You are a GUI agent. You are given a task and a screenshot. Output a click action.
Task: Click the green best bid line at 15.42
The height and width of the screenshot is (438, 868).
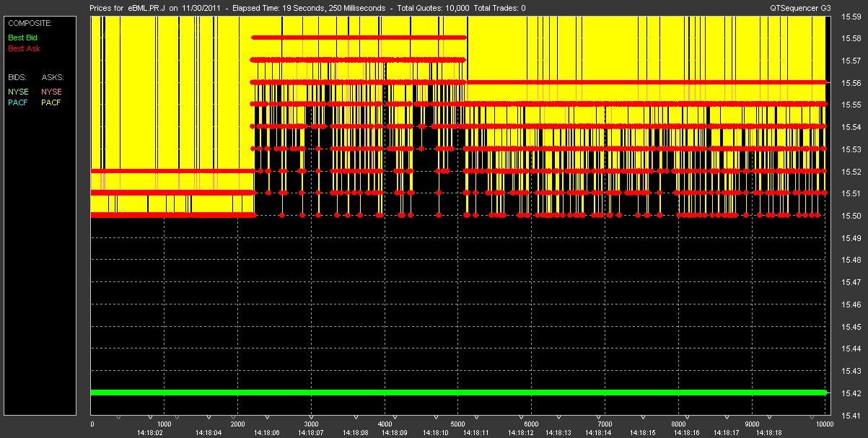458,393
